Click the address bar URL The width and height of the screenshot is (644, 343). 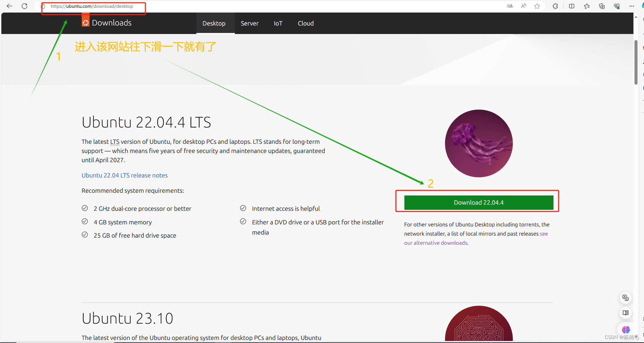coord(92,6)
